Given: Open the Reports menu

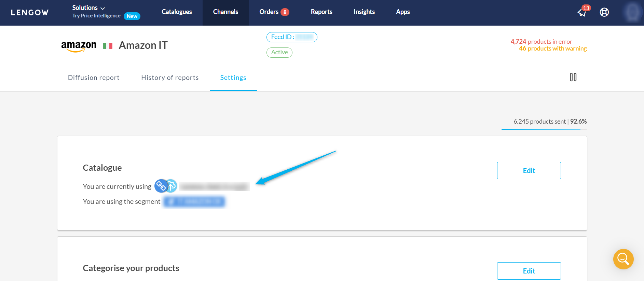Looking at the screenshot, I should [321, 12].
